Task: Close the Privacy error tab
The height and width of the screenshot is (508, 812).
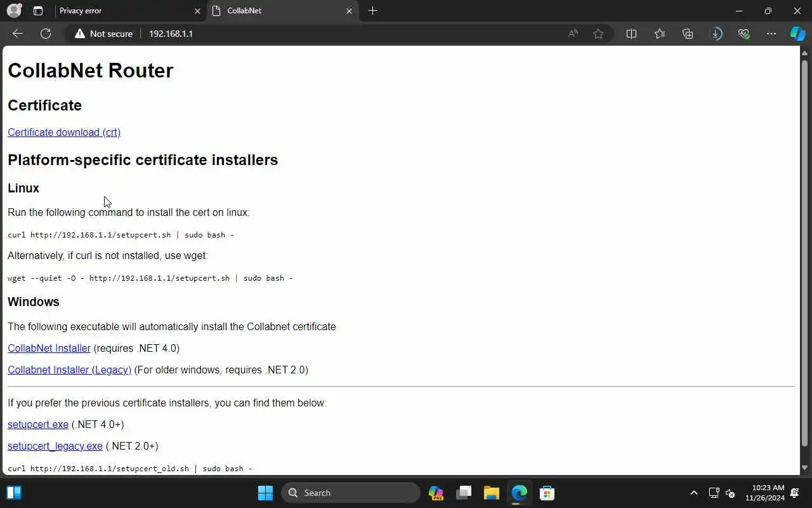Action: tap(197, 11)
